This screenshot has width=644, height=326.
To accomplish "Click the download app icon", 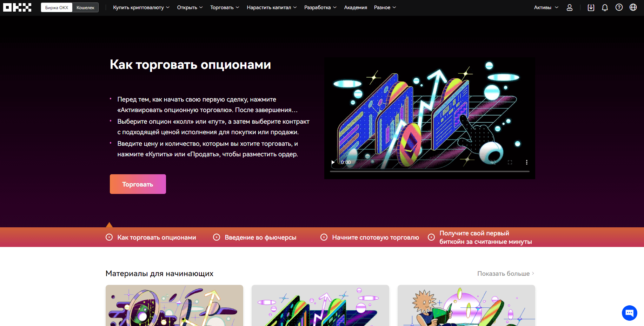I will pos(591,7).
